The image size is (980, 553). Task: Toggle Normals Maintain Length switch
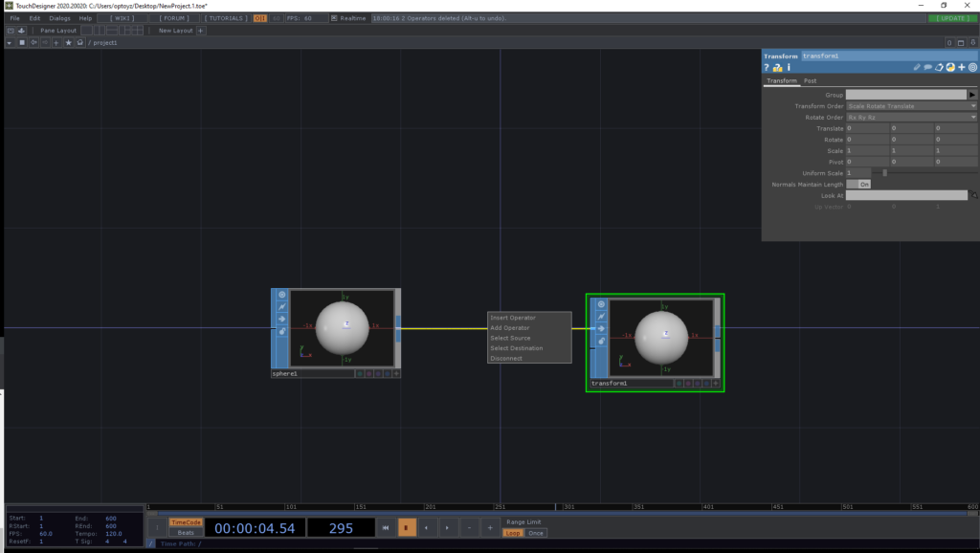[x=858, y=184]
